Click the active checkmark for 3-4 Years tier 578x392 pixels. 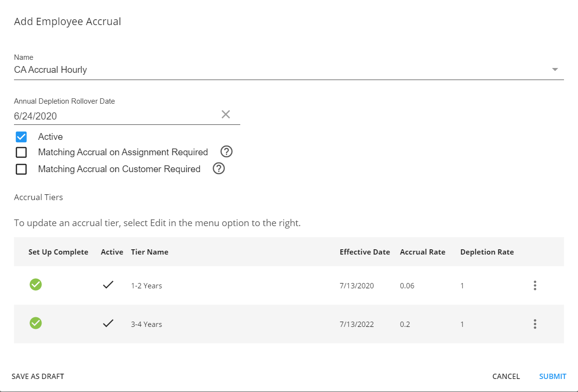point(108,324)
